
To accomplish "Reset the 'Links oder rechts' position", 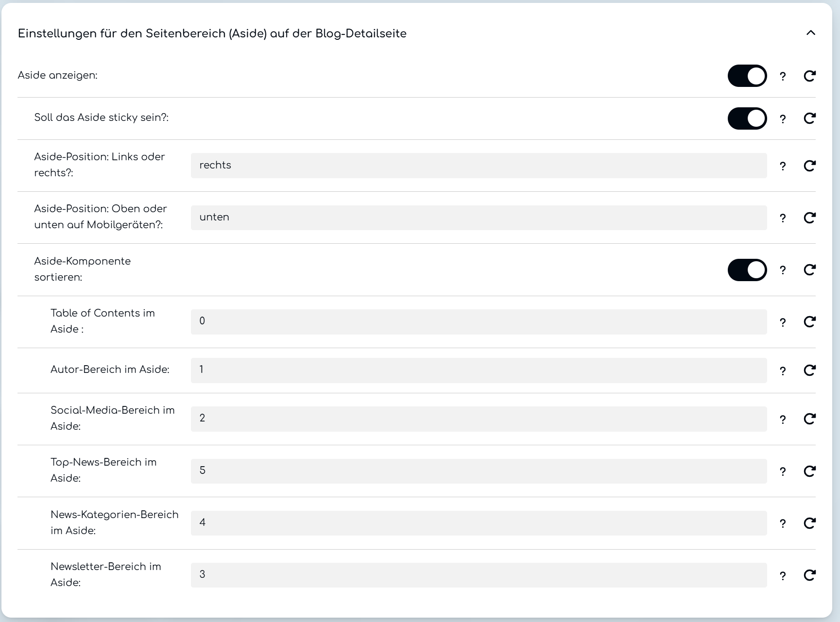I will (809, 166).
